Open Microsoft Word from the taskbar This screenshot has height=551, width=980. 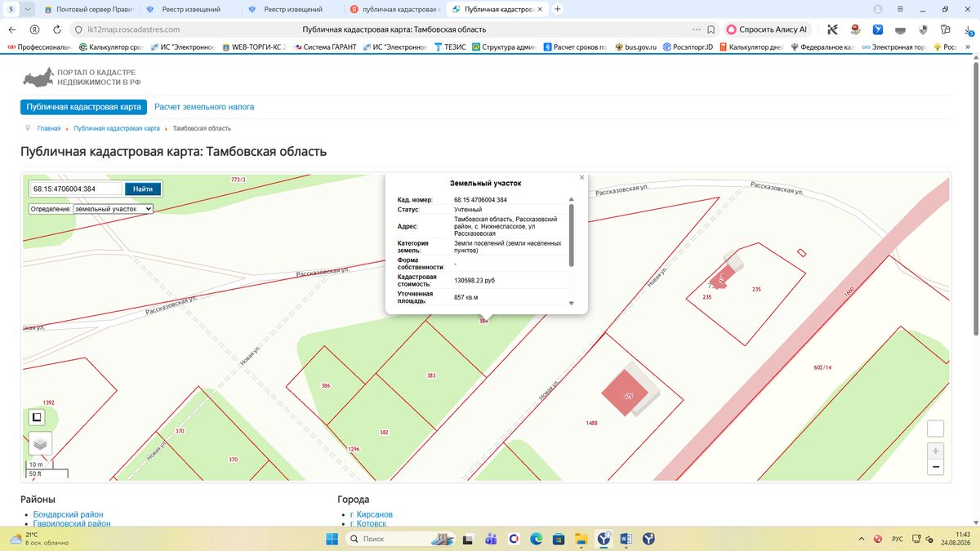click(x=626, y=539)
